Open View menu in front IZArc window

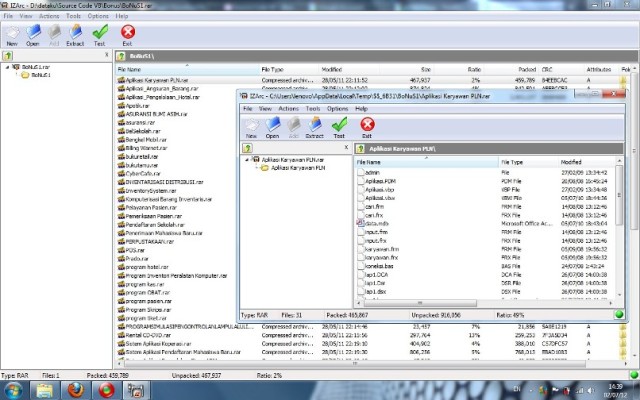coord(265,109)
